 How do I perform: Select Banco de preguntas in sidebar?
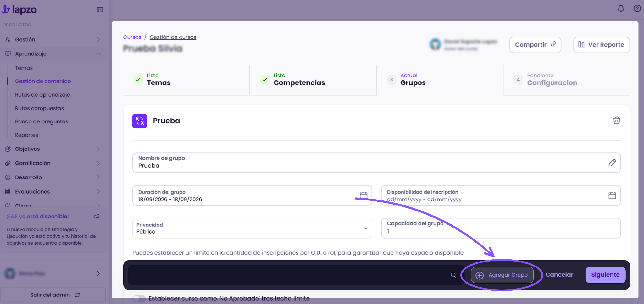(x=42, y=121)
